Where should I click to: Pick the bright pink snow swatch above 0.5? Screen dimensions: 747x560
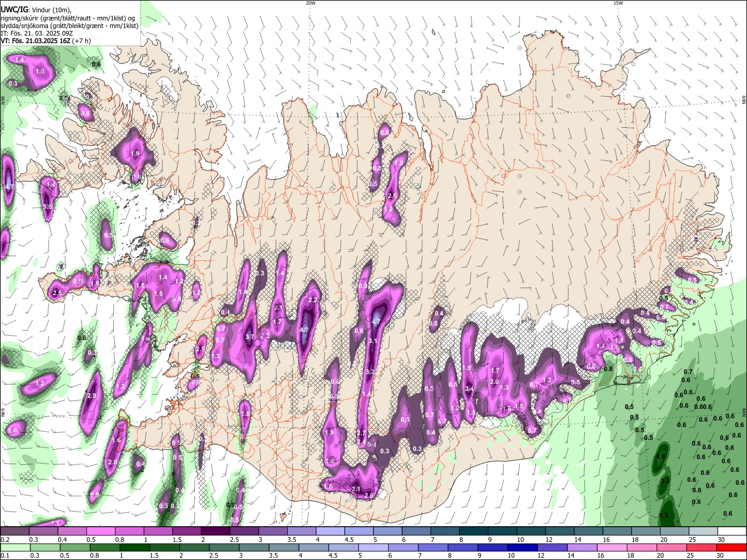click(100, 531)
